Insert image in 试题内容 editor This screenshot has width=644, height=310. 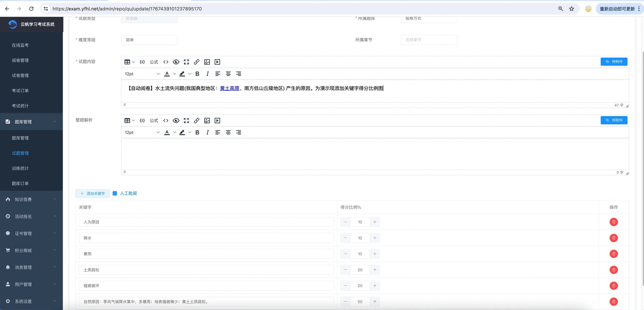[207, 62]
